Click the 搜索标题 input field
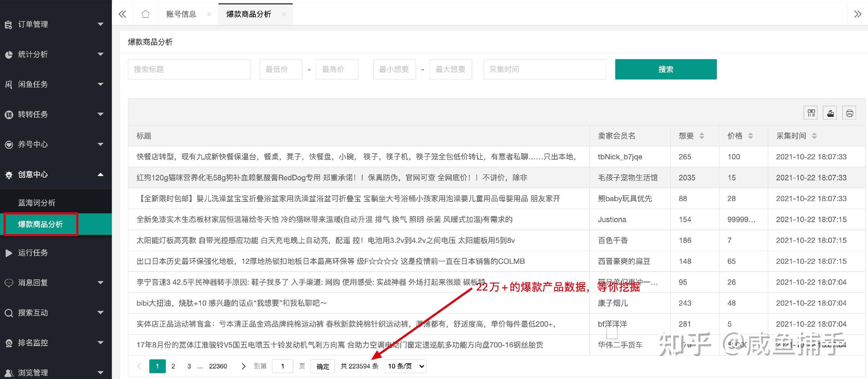 tap(189, 69)
